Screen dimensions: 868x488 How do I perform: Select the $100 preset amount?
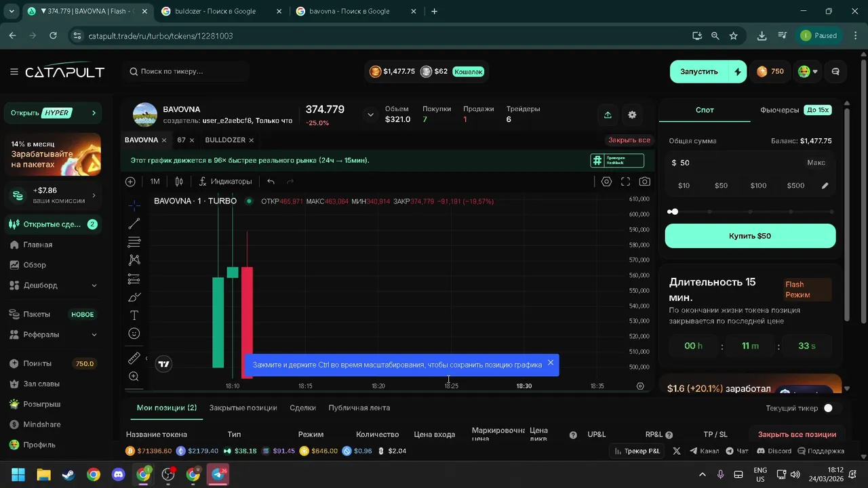[758, 186]
